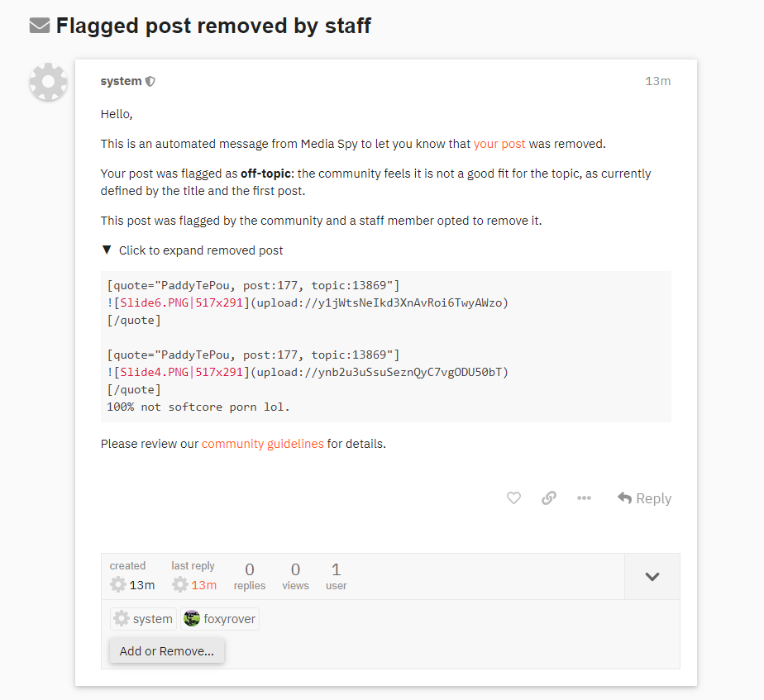Viewport: 764px width, 700px height.
Task: Expand the topic map chevron
Action: pyautogui.click(x=652, y=577)
